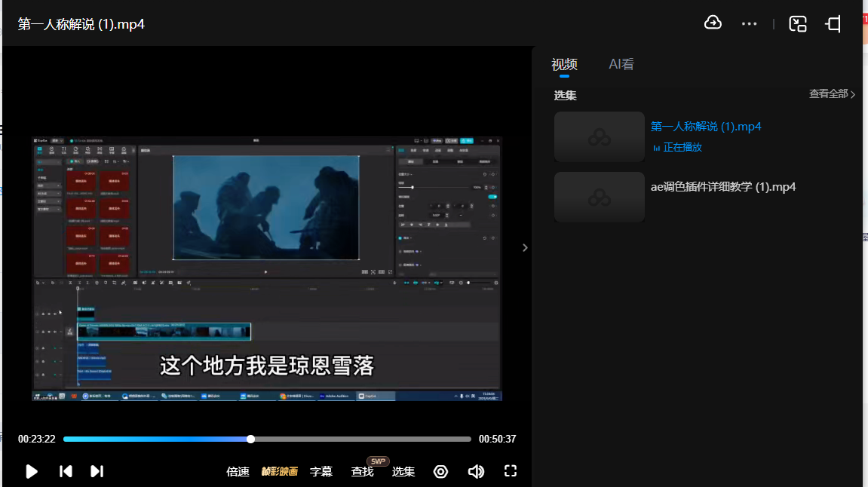Screen dimensions: 868x487
Task: Open the 查找 SVIP search feature
Action: pyautogui.click(x=362, y=471)
